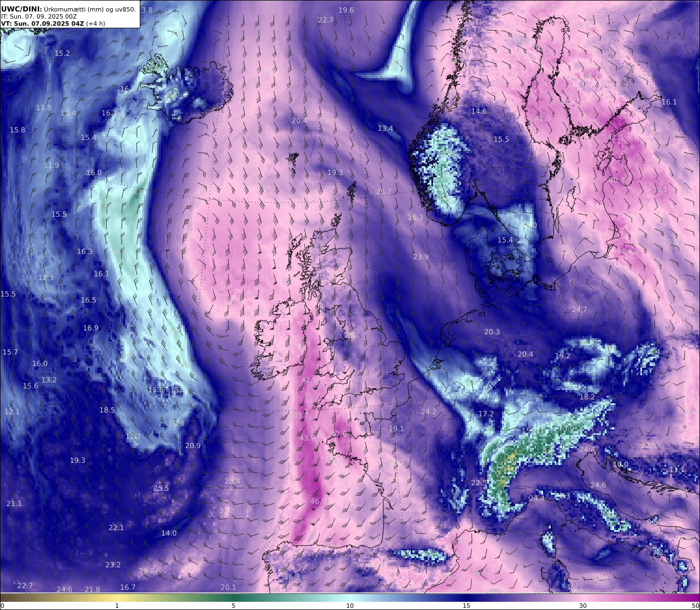700x610 pixels.
Task: Click the 19.2 value label
Action: tap(563, 356)
